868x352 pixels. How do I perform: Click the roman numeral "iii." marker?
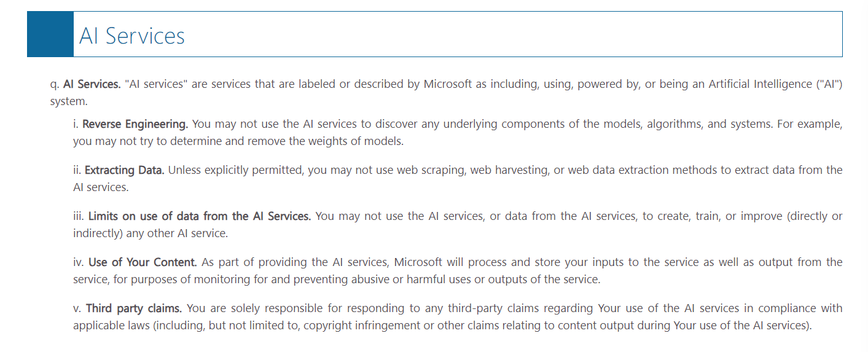[x=79, y=216]
